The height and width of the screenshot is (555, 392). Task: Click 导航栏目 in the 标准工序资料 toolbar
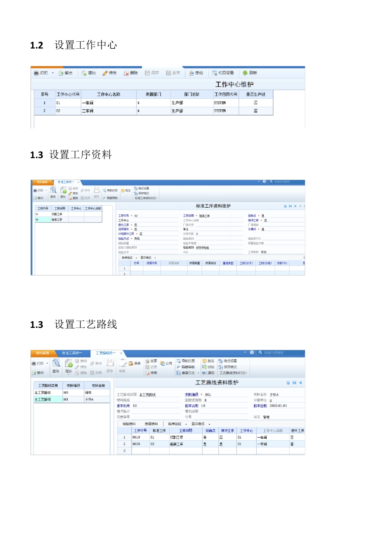[x=110, y=190]
